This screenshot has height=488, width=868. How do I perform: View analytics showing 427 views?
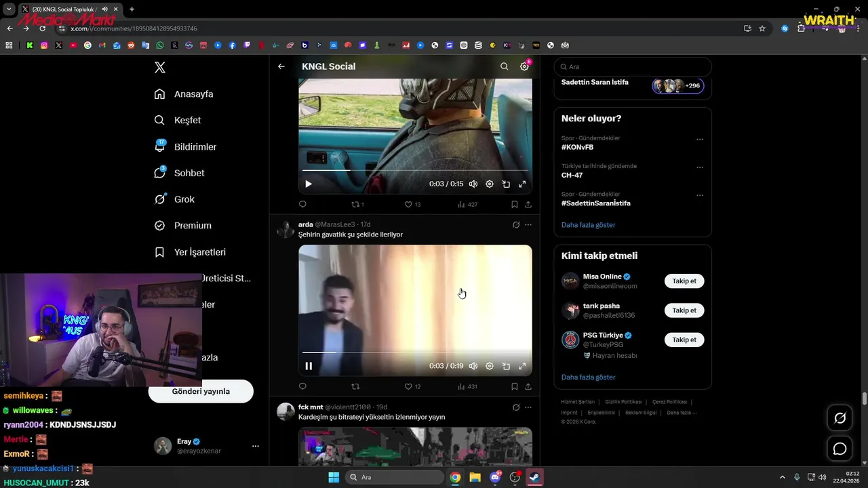tap(467, 204)
